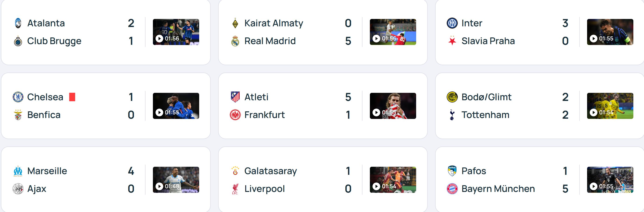Viewport: 644px width, 212px height.
Task: Click the Atalanta club crest
Action: pyautogui.click(x=18, y=23)
